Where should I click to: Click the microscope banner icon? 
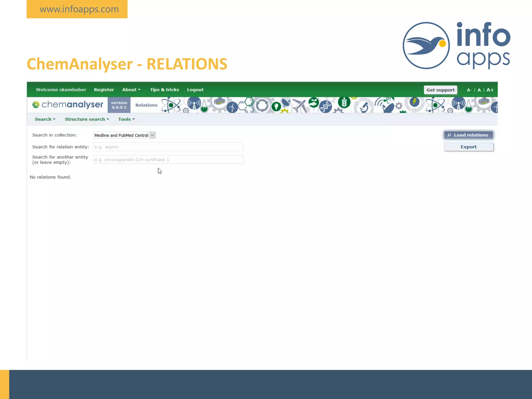tap(364, 107)
